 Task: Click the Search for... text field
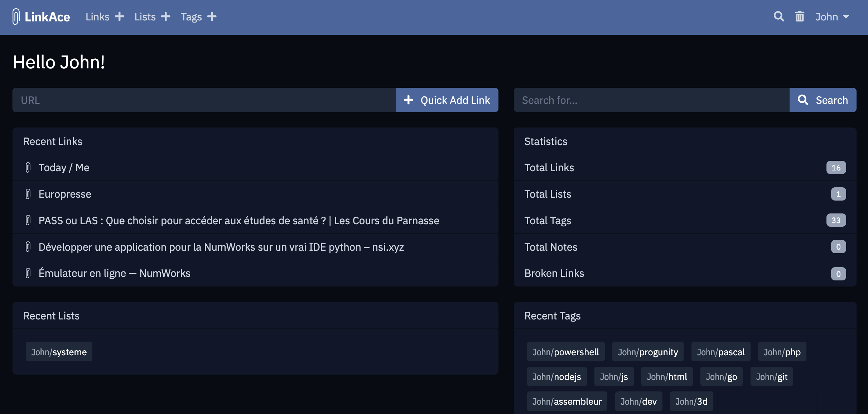(651, 100)
